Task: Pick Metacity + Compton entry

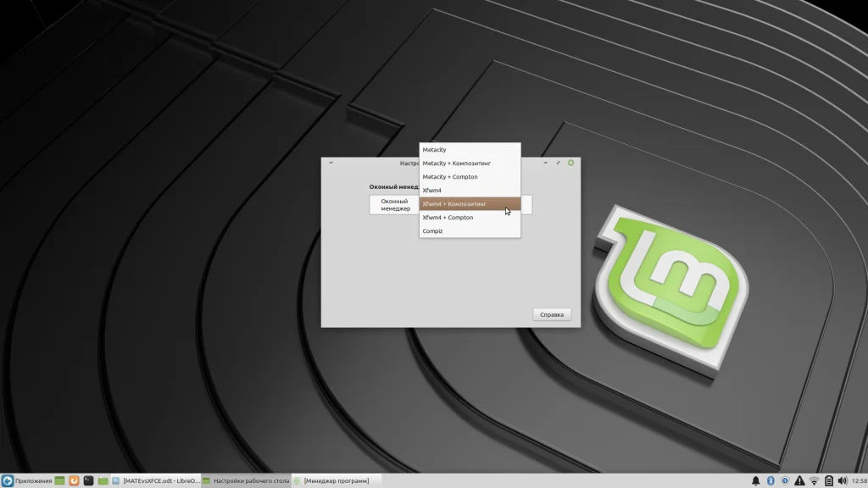Action: (470, 177)
